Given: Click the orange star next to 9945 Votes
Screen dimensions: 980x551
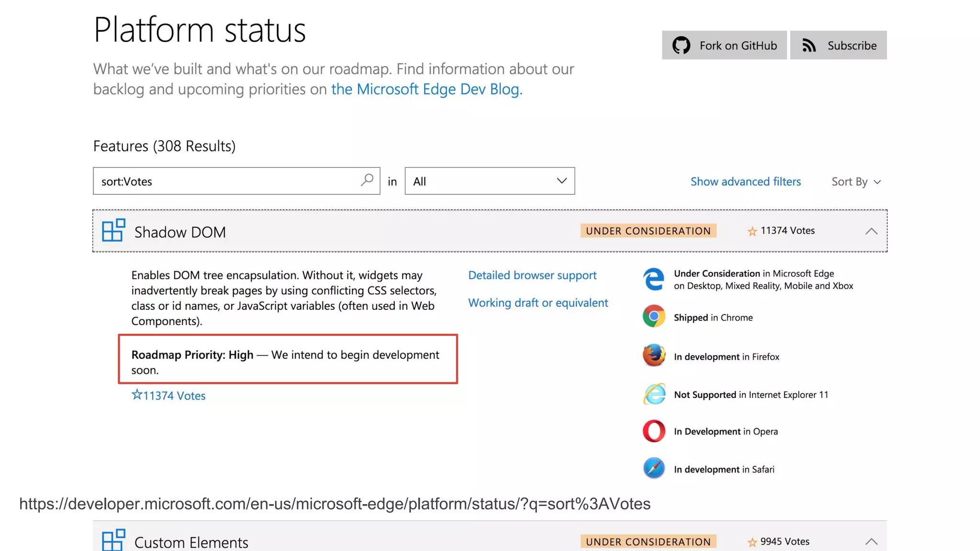Looking at the screenshot, I should (752, 542).
